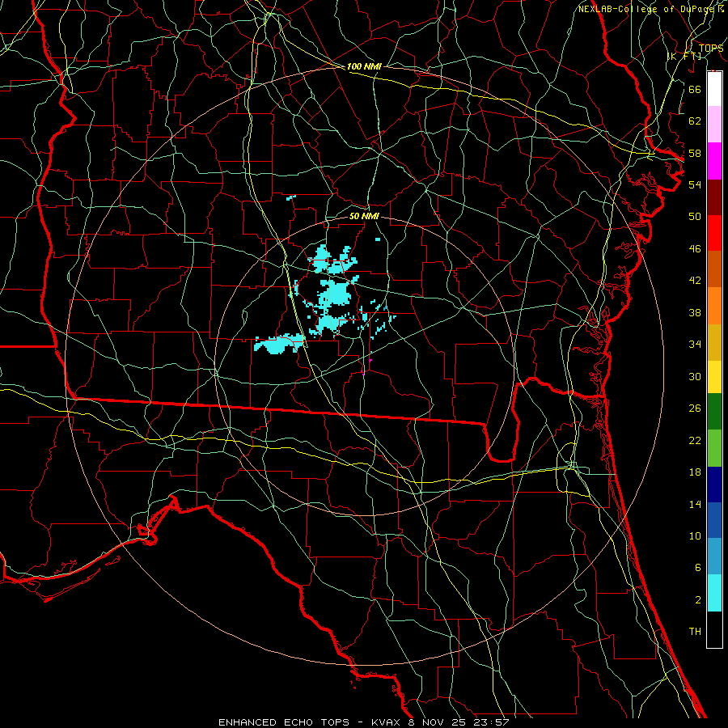Pick the light green legend color band
This screenshot has height=728, width=728.
coord(714,448)
